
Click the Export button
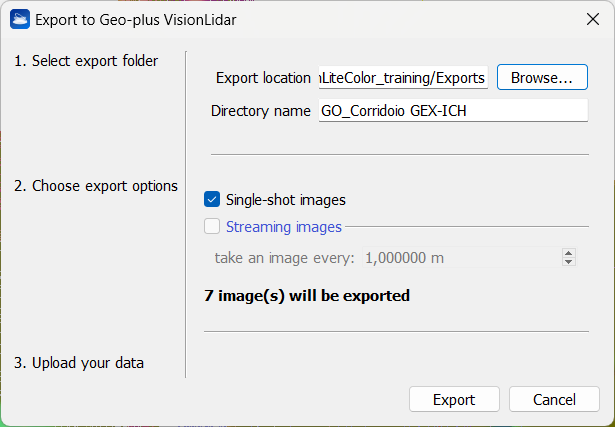pos(454,400)
